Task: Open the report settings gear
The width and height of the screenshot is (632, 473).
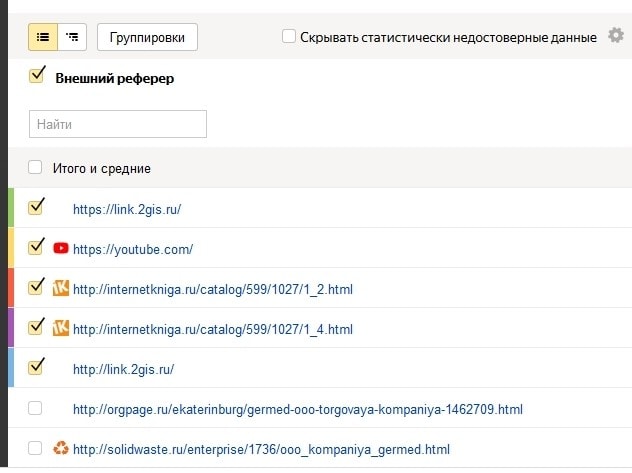Action: (616, 37)
